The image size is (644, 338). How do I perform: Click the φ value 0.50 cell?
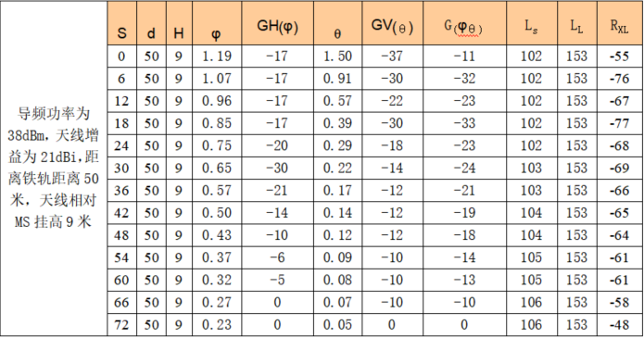coord(217,213)
